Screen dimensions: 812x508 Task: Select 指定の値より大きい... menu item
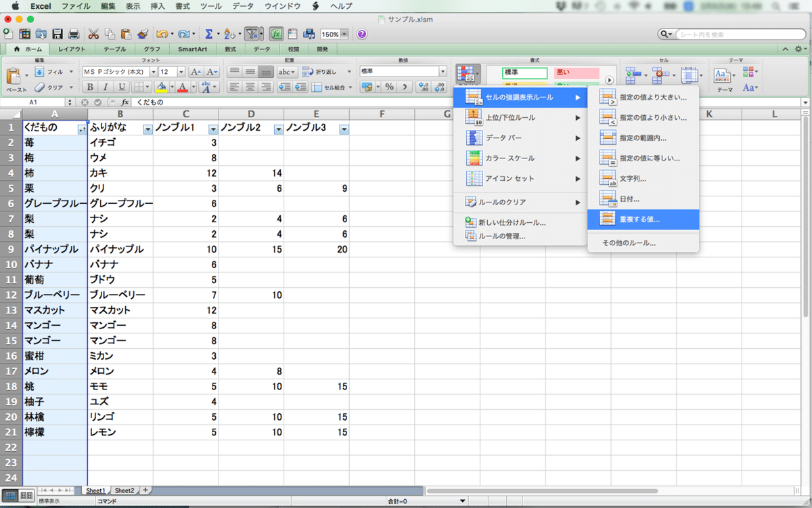(x=644, y=98)
